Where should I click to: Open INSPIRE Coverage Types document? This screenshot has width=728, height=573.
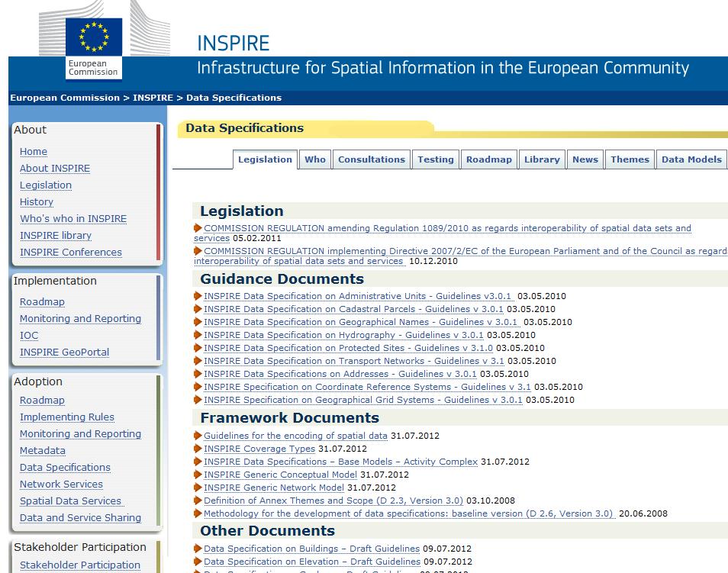(x=259, y=449)
